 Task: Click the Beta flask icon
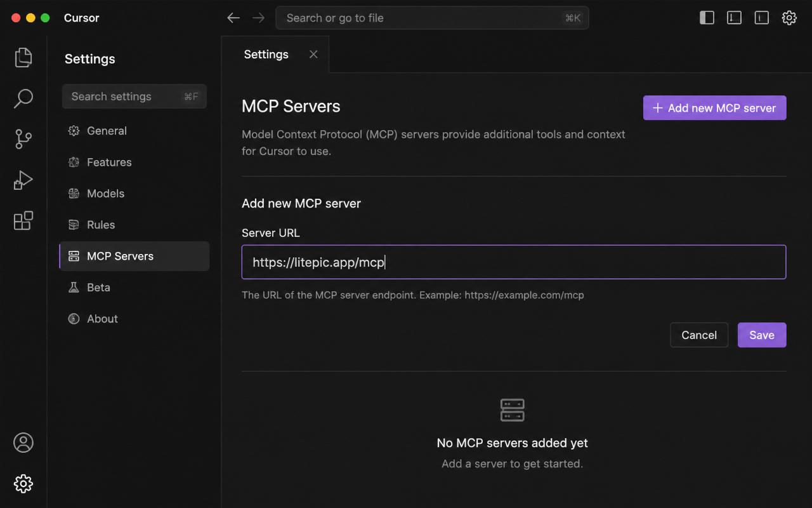click(74, 288)
